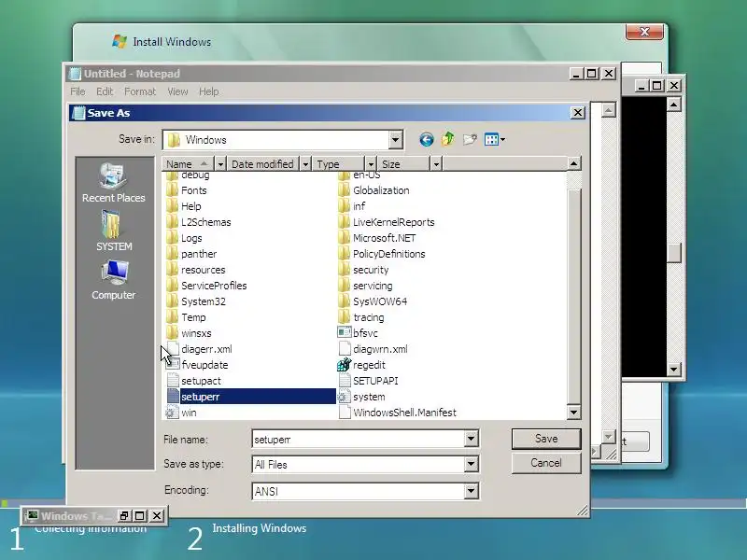Open the Size column filter arrow
Viewport: 747px width, 560px height.
(436, 164)
